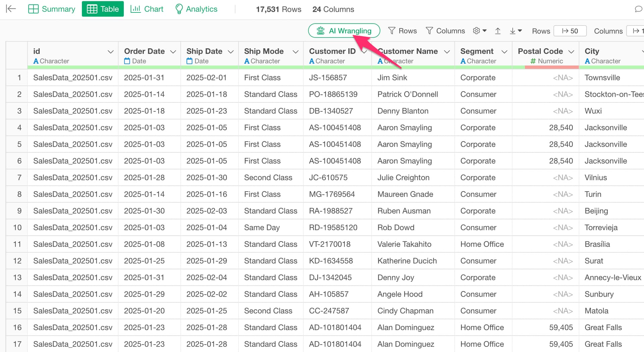This screenshot has width=644, height=352.
Task: Click the upload export arrow icon
Action: 498,31
